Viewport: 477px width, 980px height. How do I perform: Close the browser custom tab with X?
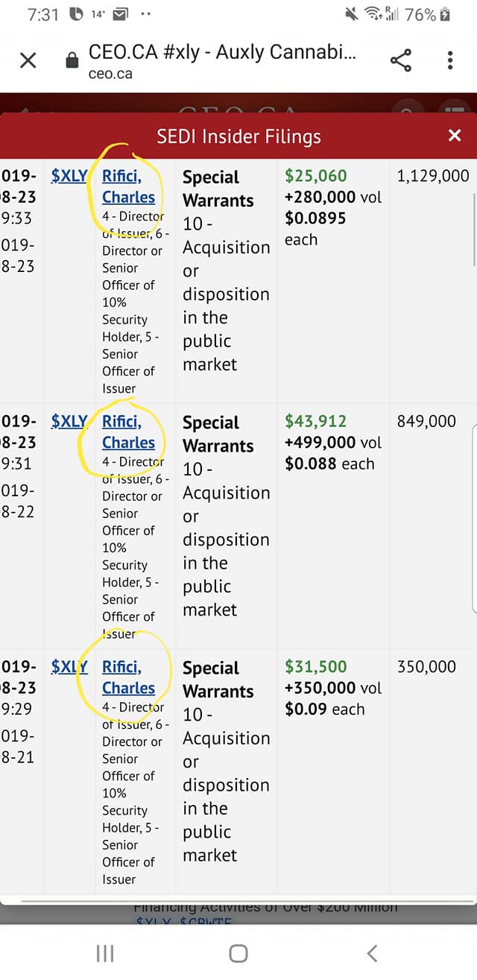(28, 60)
